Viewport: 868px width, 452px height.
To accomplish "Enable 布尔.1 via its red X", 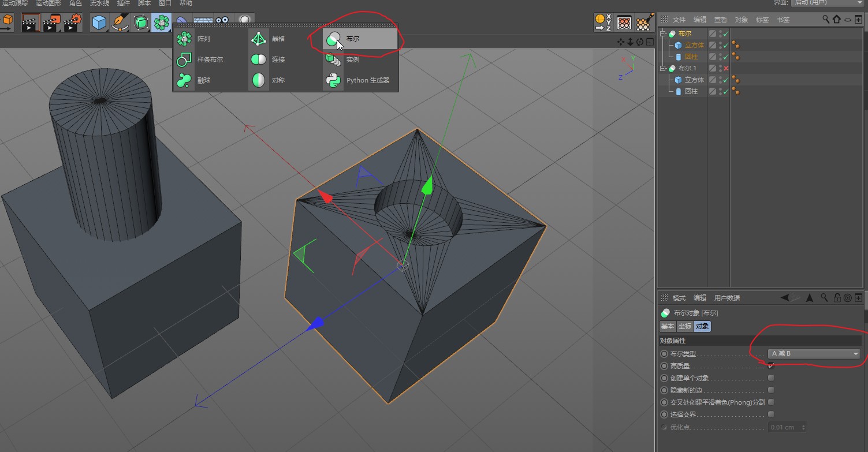I will point(726,69).
